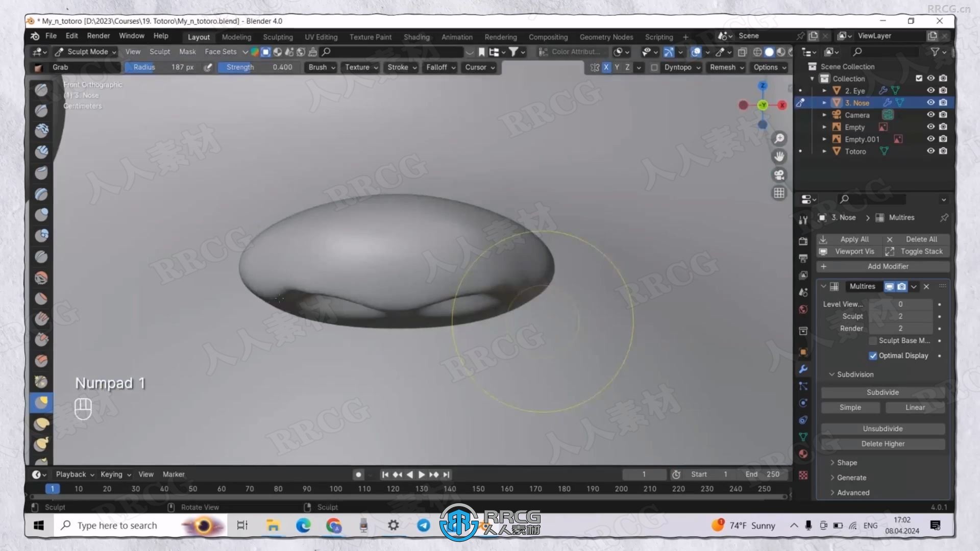The image size is (980, 551).
Task: Open the Tool settings properties tab
Action: point(803,220)
